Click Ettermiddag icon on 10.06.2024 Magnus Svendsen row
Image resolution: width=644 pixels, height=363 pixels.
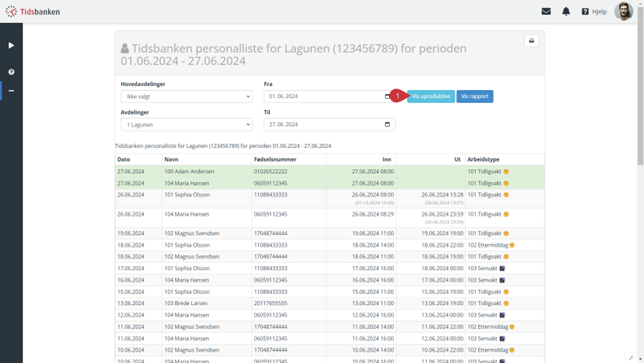pos(512,350)
